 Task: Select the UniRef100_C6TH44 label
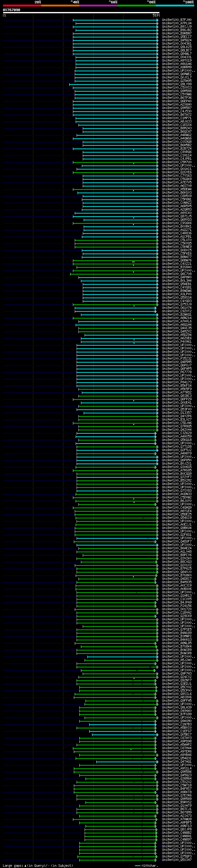pyautogui.click(x=177, y=748)
